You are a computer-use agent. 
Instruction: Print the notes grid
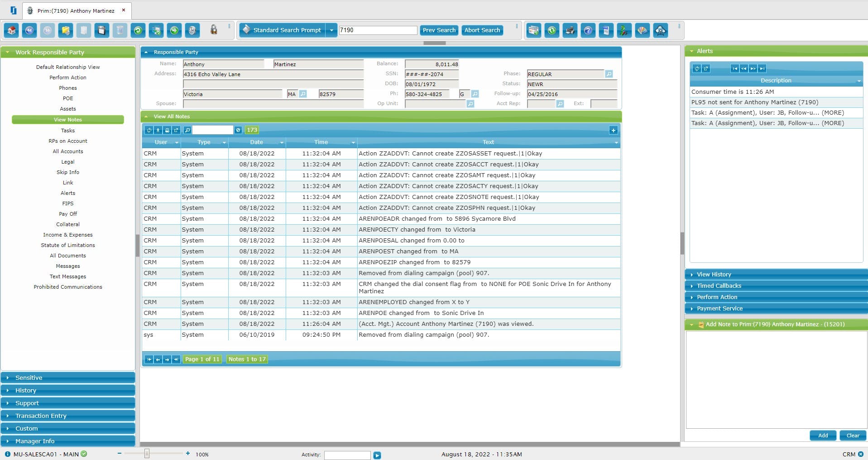[x=167, y=130]
